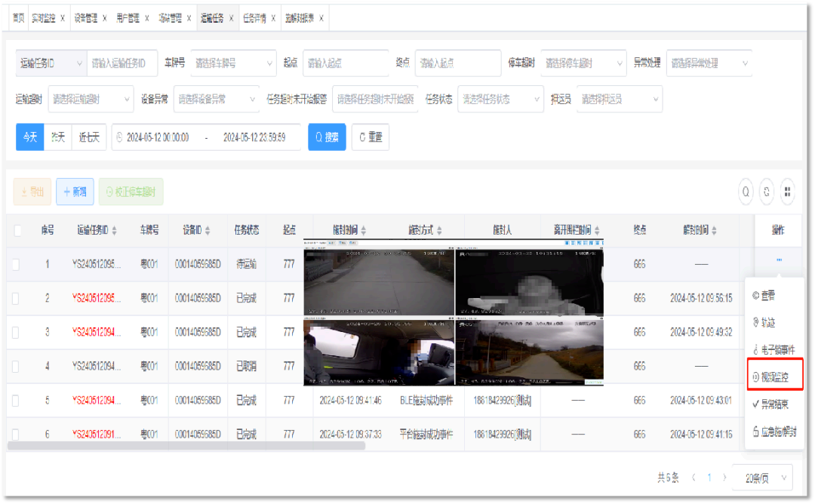Switch to the 首页 tab

coord(18,18)
